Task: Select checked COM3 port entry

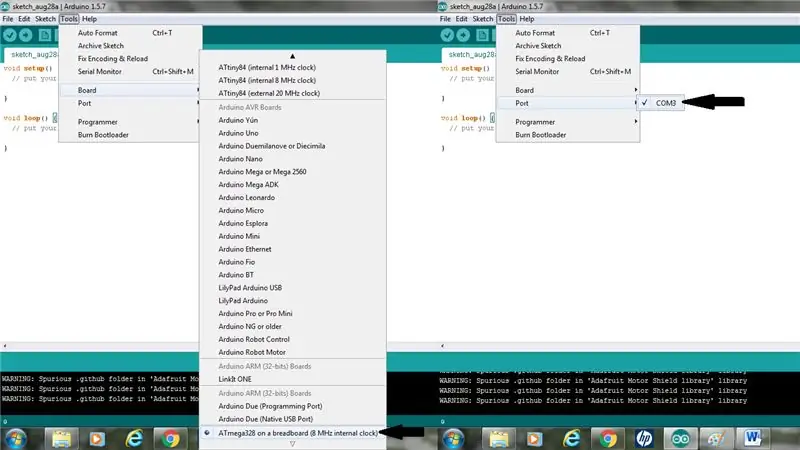Action: click(660, 103)
